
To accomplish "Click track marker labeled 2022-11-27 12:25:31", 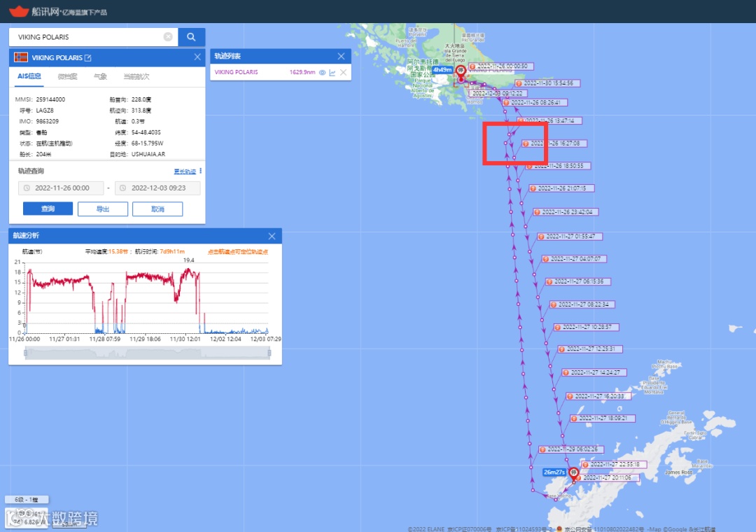I will click(x=590, y=349).
